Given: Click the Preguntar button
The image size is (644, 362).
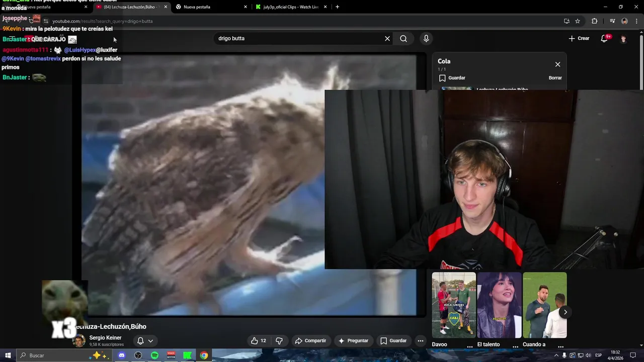Looking at the screenshot, I should click(x=354, y=341).
